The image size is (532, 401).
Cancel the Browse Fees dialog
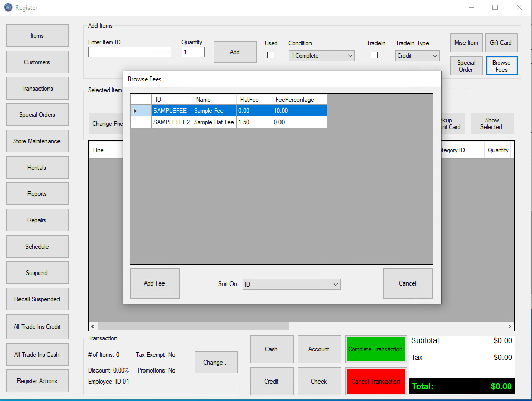(x=408, y=283)
